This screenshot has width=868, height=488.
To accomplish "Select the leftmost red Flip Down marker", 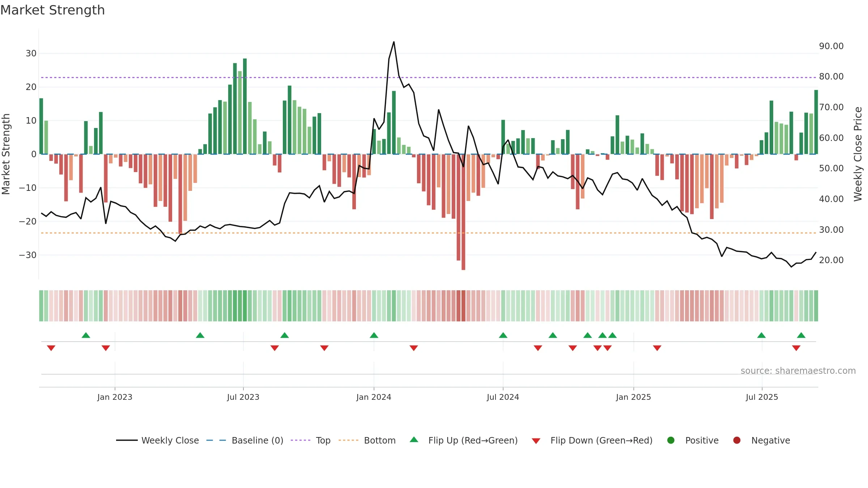I will (x=51, y=348).
